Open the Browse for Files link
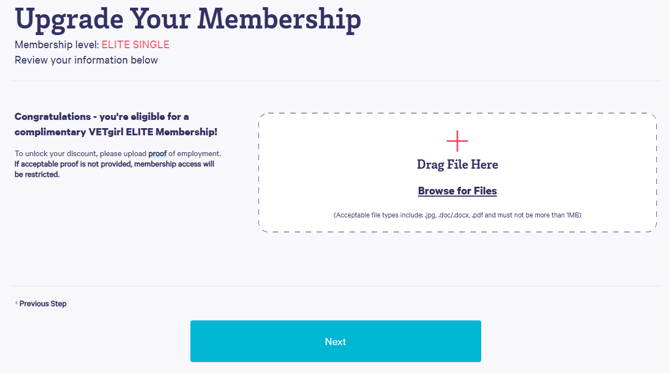The height and width of the screenshot is (373, 670). click(x=457, y=191)
